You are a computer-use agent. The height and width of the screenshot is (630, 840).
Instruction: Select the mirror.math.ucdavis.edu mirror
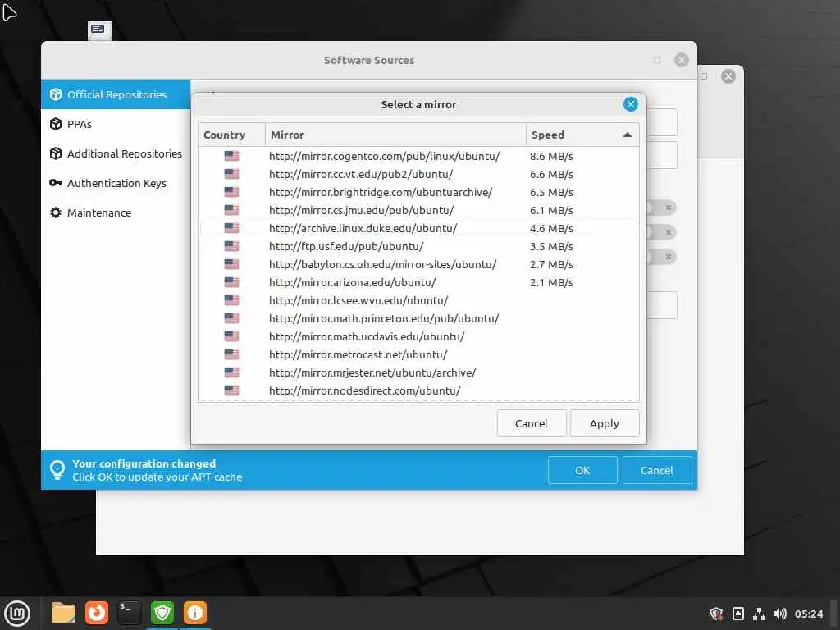click(x=418, y=336)
